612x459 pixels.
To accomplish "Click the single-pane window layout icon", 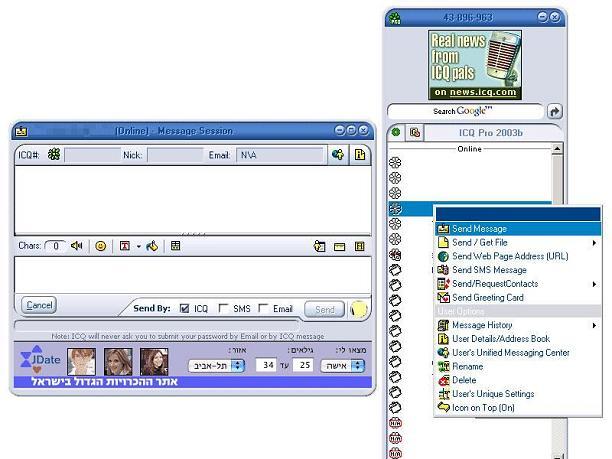I will [x=340, y=247].
